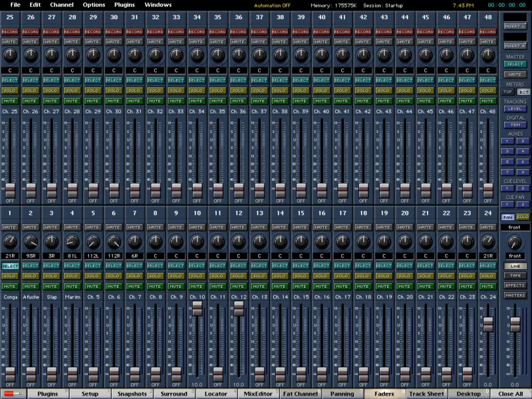Open the Channel menu
The height and width of the screenshot is (399, 532).
tap(62, 5)
